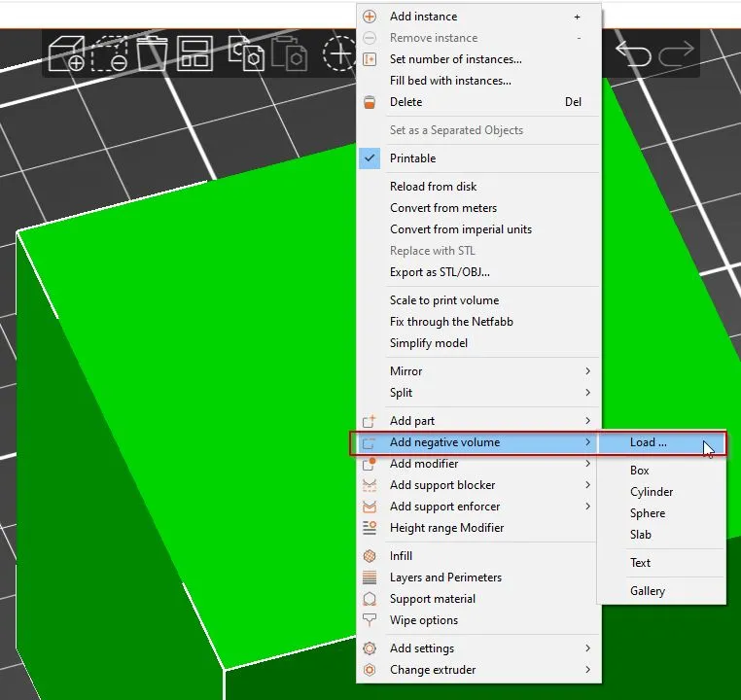741x700 pixels.
Task: Click the Copy toolbar icon
Action: click(246, 53)
